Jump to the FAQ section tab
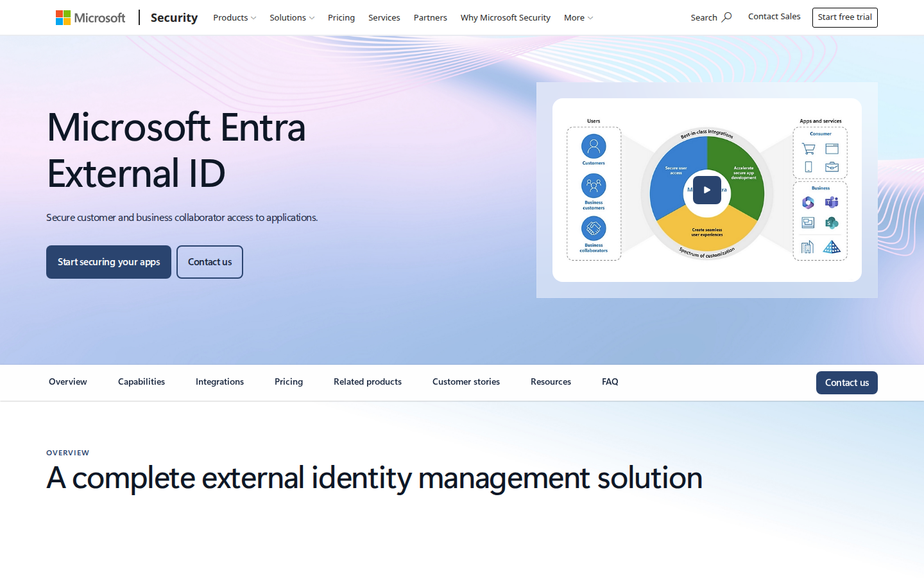 click(x=610, y=382)
